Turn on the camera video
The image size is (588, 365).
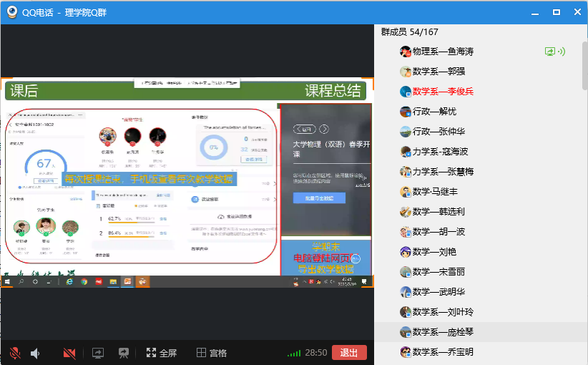[69, 353]
